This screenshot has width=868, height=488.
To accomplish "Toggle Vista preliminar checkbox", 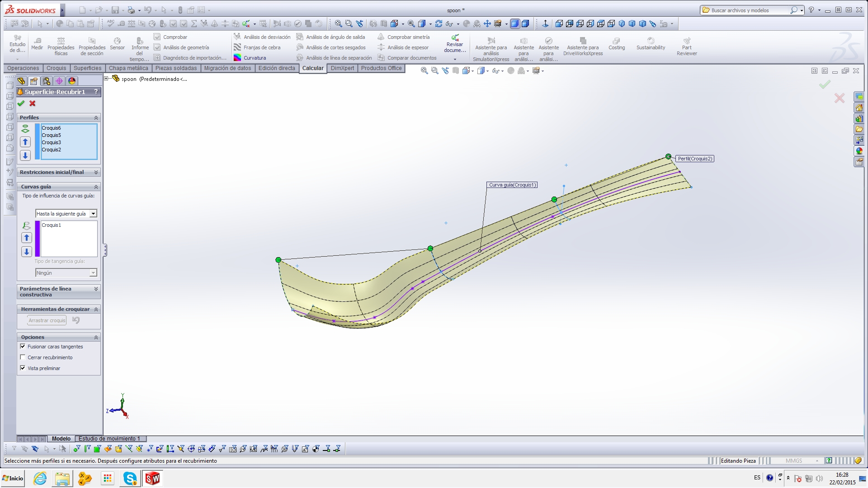I will [x=23, y=368].
